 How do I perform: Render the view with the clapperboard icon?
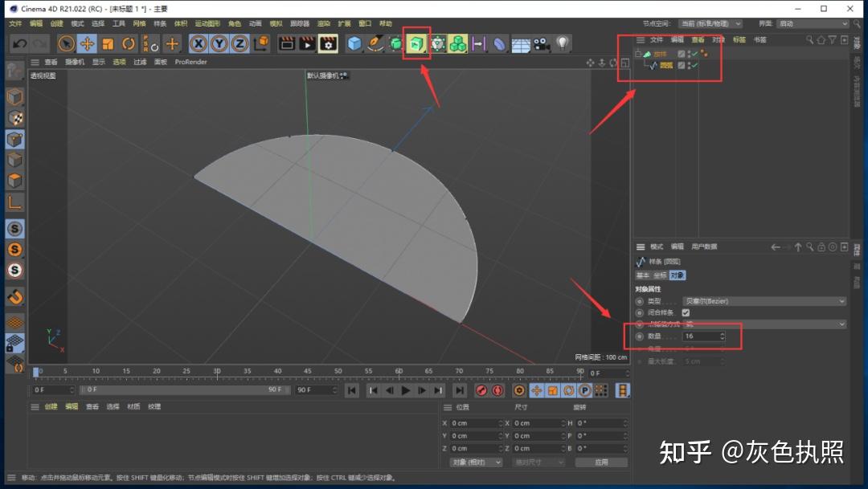tap(287, 43)
